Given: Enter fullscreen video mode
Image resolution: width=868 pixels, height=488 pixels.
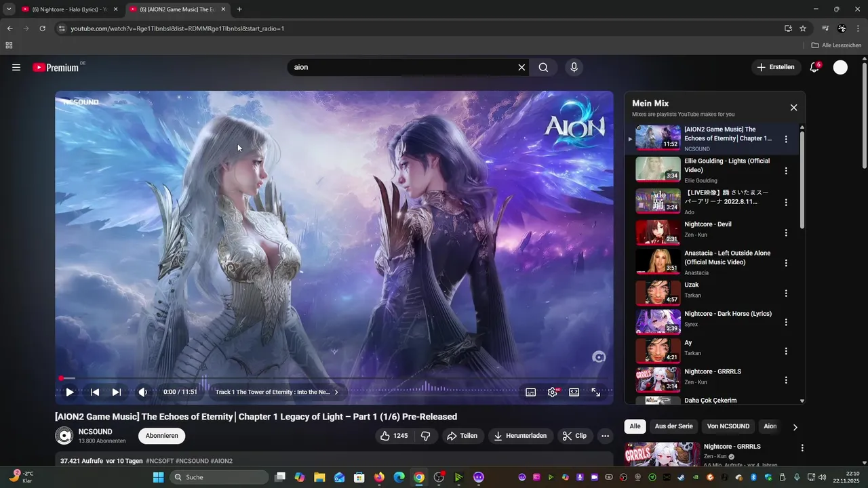Looking at the screenshot, I should click(595, 392).
